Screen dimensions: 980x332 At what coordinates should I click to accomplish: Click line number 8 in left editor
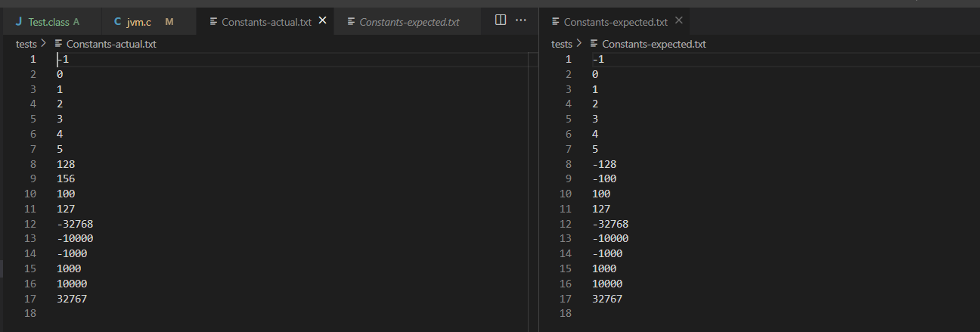[x=33, y=164]
